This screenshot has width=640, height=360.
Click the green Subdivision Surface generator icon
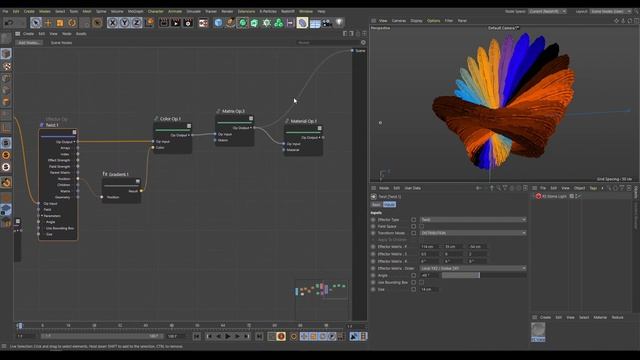click(x=242, y=23)
